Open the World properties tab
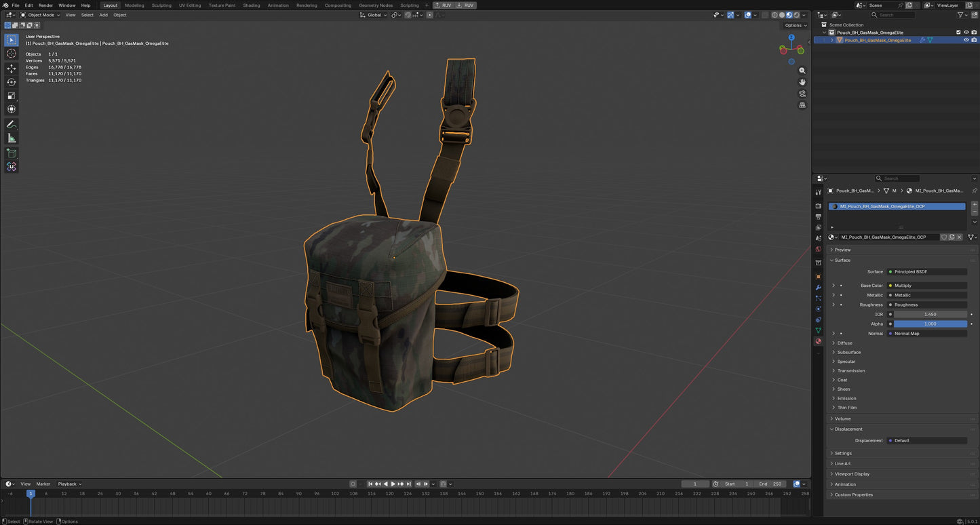The height and width of the screenshot is (525, 980). coord(819,249)
